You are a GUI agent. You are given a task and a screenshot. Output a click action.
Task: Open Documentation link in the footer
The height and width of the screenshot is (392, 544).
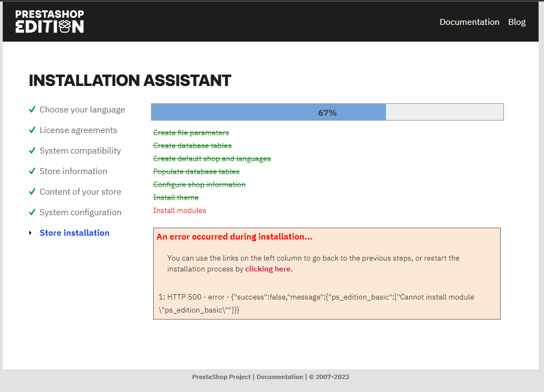coord(280,377)
